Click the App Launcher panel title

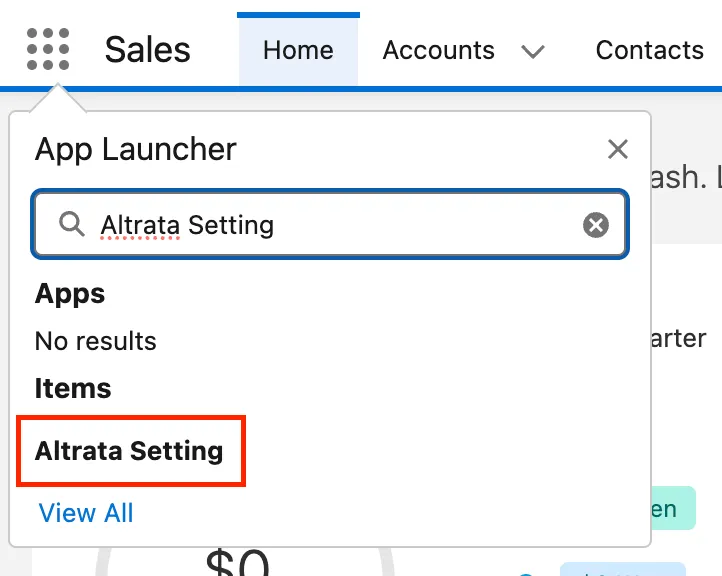pos(136,149)
